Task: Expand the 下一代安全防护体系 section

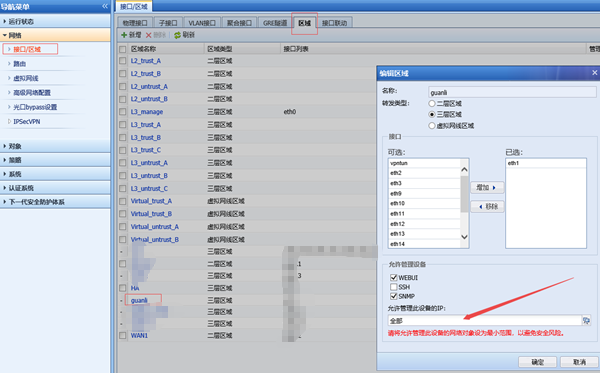Action: (55, 202)
